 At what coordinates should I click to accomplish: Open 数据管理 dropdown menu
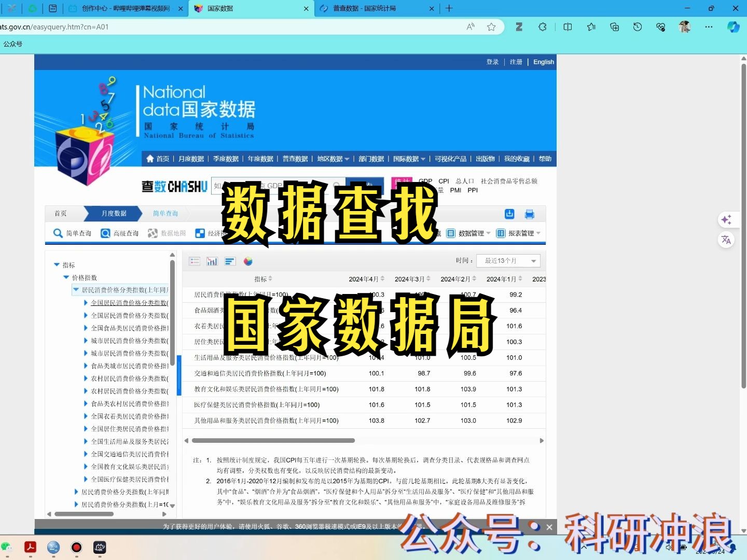(x=468, y=233)
